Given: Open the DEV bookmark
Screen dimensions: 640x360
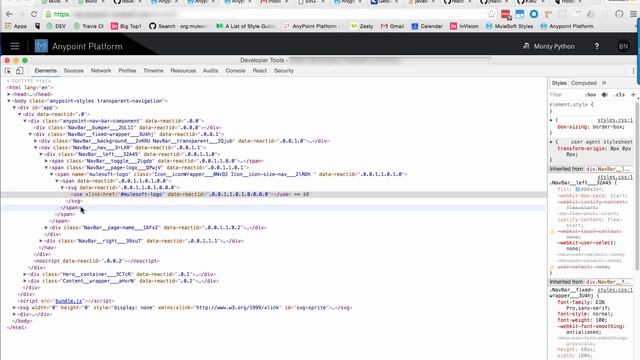Looking at the screenshot, I should click(x=56, y=26).
